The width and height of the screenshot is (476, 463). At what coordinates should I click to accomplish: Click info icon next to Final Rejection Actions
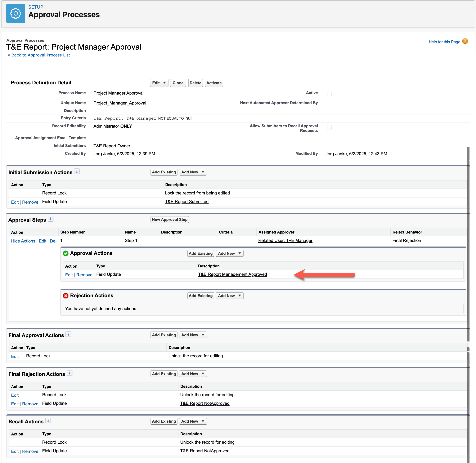click(70, 373)
